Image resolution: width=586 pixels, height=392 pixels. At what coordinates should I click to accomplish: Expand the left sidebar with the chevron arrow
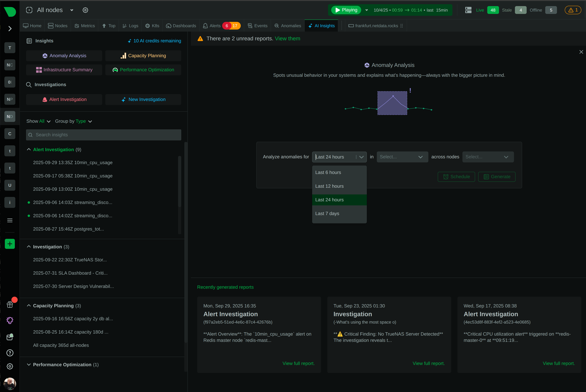(10, 29)
